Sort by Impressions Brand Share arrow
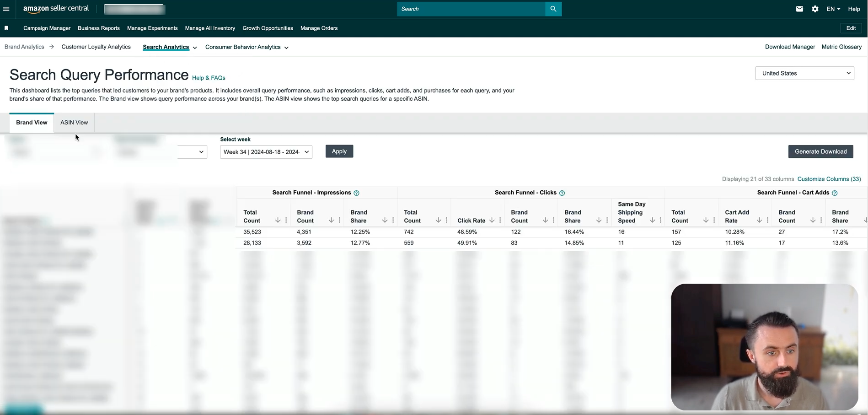 coord(385,221)
